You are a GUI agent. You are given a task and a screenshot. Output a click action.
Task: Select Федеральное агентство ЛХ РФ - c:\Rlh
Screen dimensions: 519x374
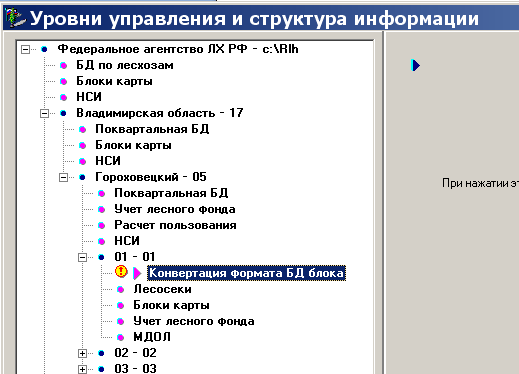178,49
